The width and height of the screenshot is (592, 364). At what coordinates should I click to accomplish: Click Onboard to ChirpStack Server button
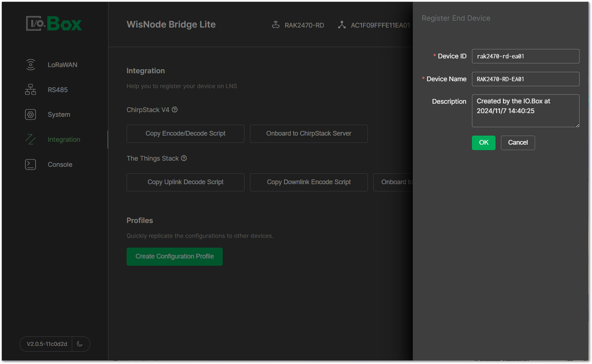pos(309,133)
